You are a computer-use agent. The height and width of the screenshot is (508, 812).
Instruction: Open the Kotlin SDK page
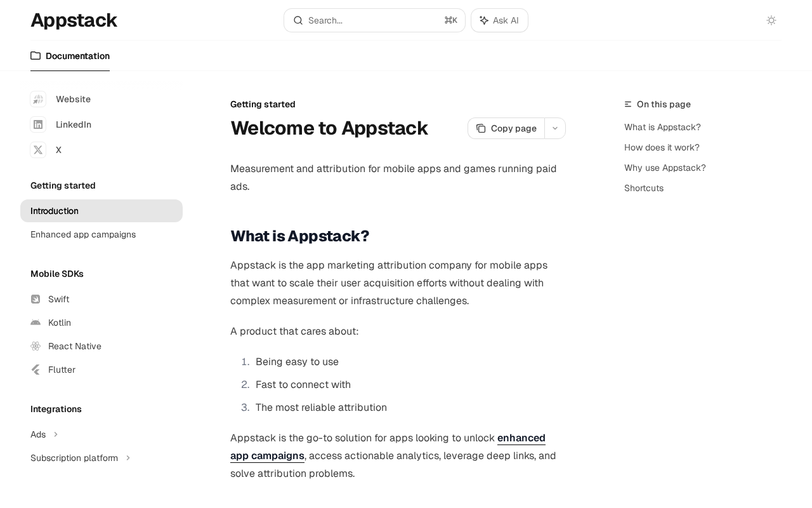(60, 323)
